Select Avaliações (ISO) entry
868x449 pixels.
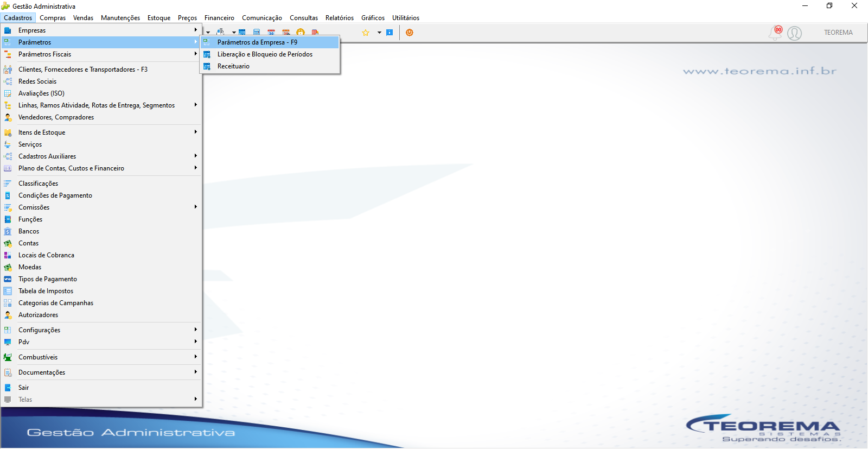pyautogui.click(x=101, y=93)
